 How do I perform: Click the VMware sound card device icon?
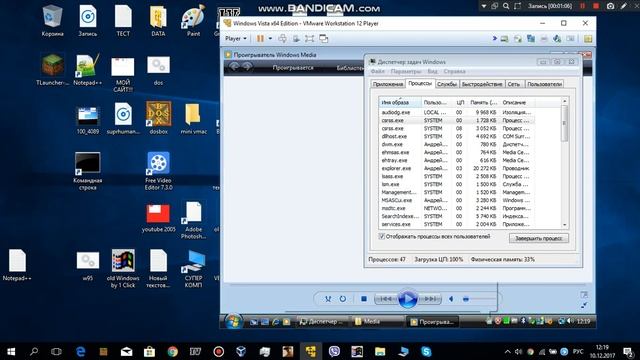click(557, 39)
